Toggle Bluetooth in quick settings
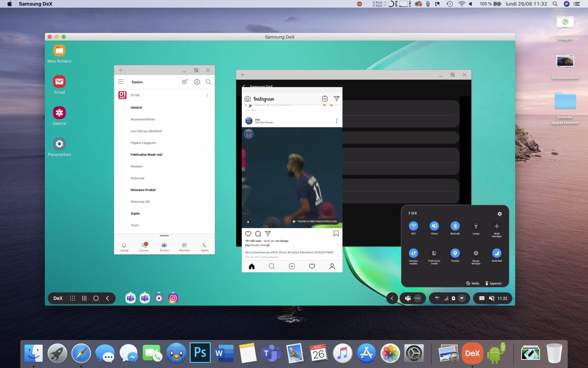This screenshot has width=588, height=368. [x=455, y=226]
